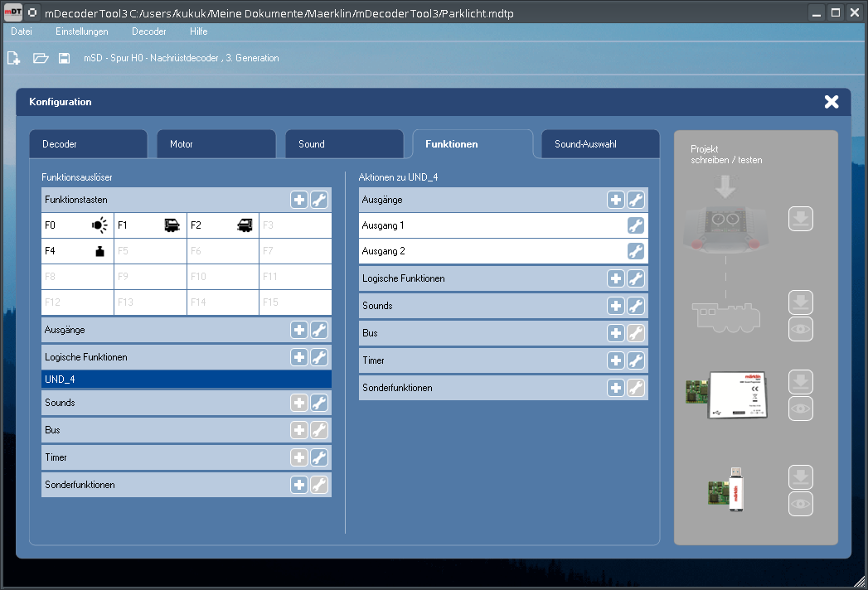Expand the Ausgänge section in Funktionsauslöser

166,330
